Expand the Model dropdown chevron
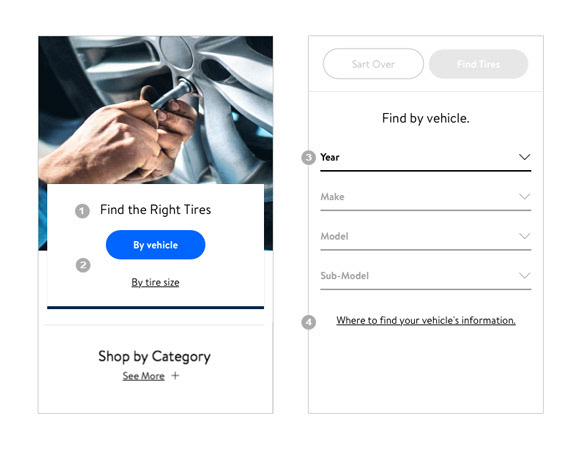The height and width of the screenshot is (450, 580). click(525, 236)
